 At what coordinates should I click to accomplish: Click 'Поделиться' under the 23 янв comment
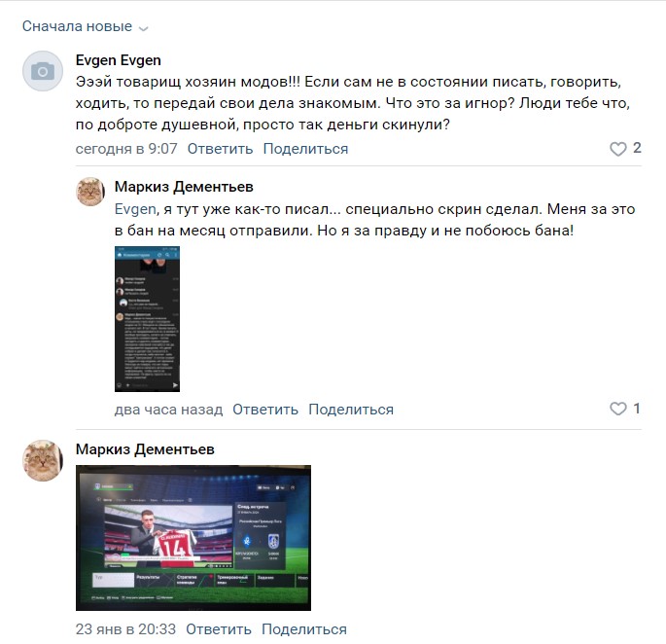click(304, 629)
